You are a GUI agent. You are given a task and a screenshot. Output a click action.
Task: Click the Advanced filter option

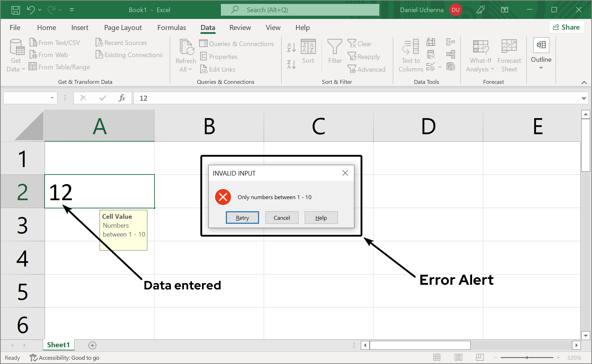[x=367, y=69]
